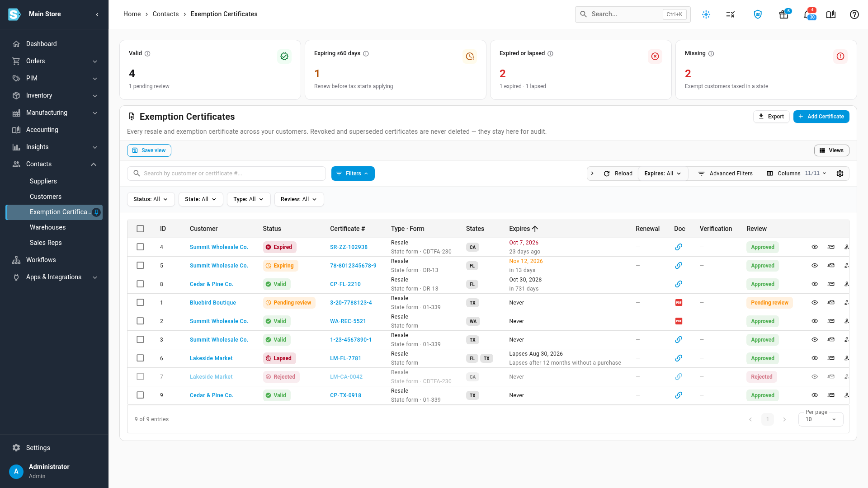
Task: Go to Customers under Contacts
Action: [46, 197]
